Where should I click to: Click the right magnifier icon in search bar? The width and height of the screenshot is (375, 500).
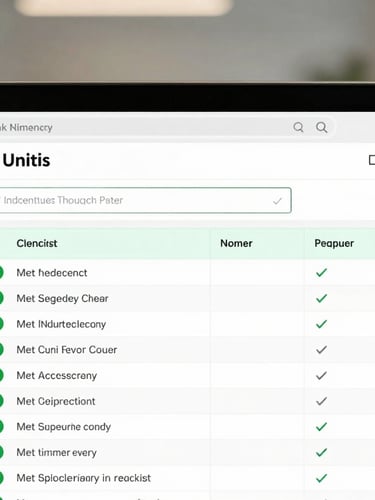[322, 127]
